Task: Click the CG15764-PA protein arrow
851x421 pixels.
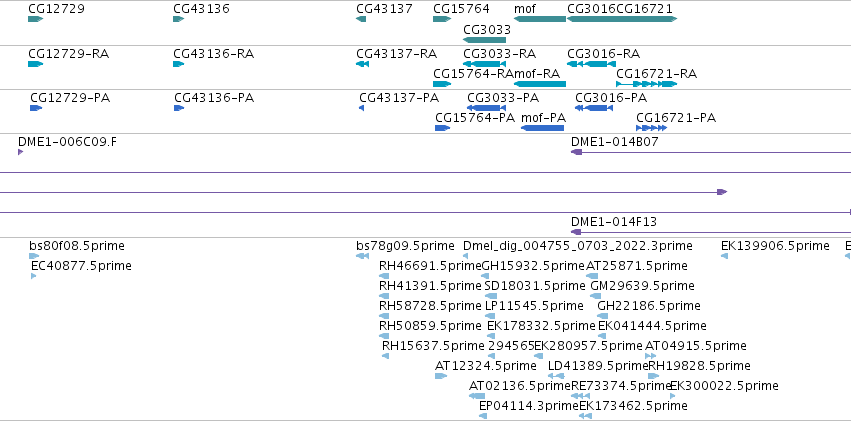Action: click(442, 128)
